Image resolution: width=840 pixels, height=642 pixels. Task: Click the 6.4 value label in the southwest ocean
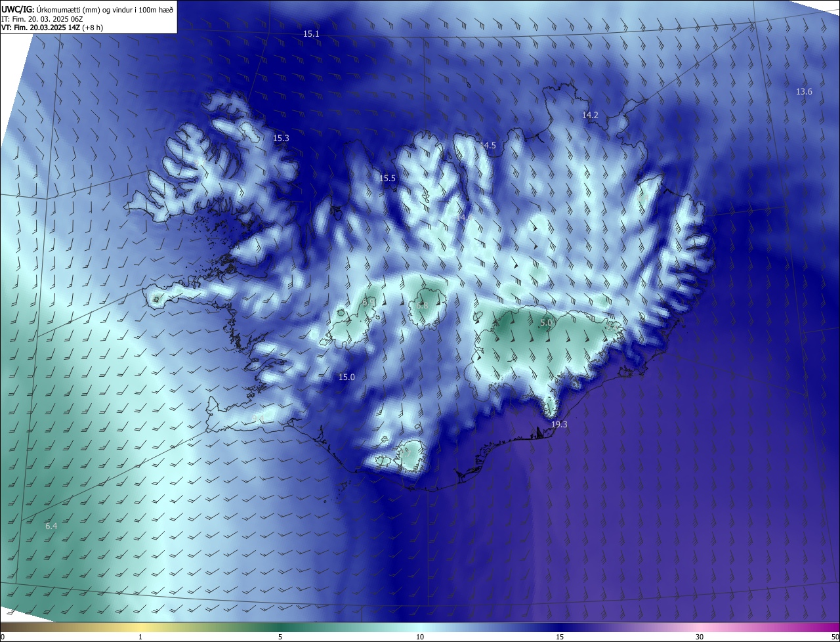51,526
